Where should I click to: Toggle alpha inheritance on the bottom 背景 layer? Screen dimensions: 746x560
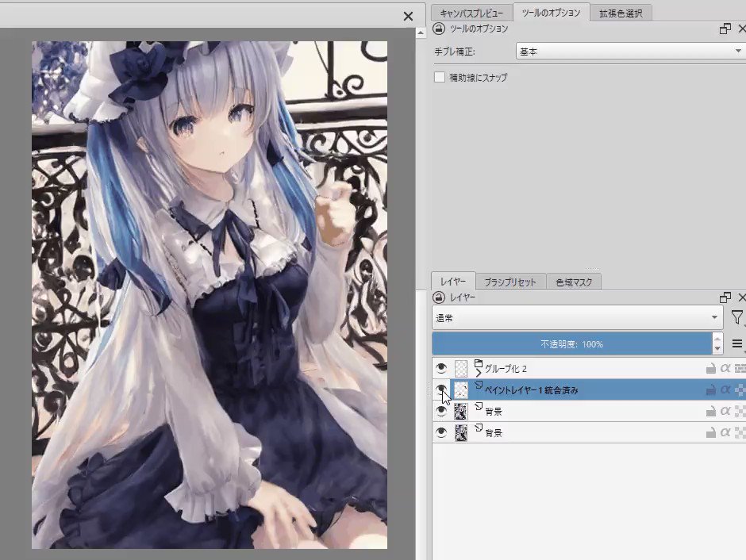click(x=725, y=432)
